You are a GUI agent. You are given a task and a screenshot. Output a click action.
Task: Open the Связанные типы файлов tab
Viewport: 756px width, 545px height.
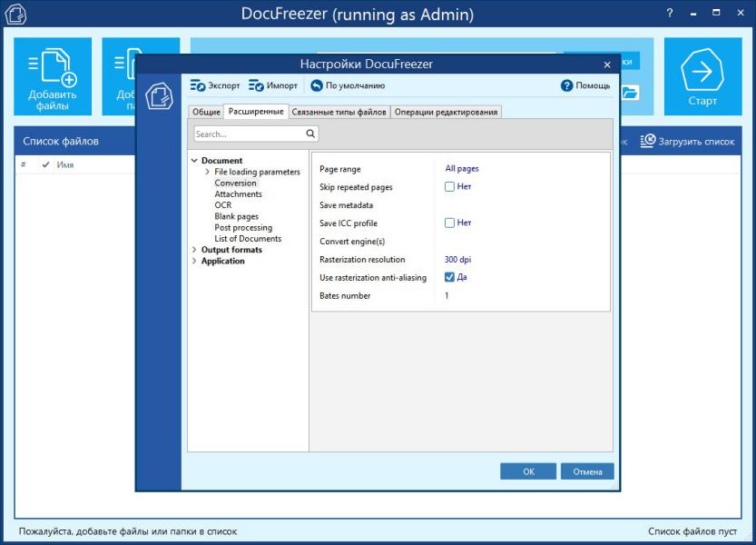339,112
